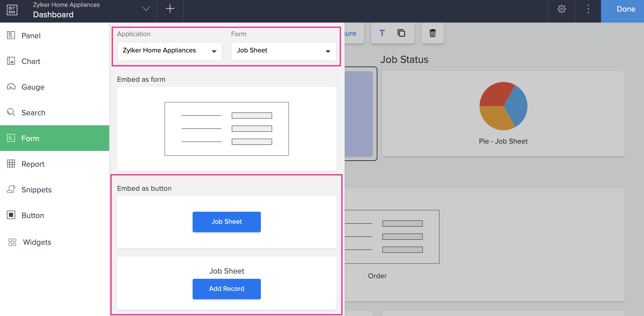Open the Application dropdown Zylker Home Appliances
Image resolution: width=644 pixels, height=316 pixels.
(x=170, y=51)
